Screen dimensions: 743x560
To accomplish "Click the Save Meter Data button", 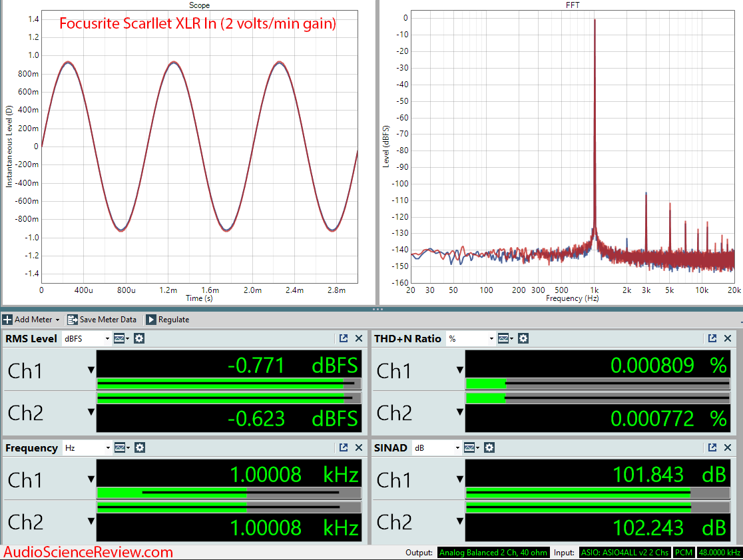I will [102, 320].
